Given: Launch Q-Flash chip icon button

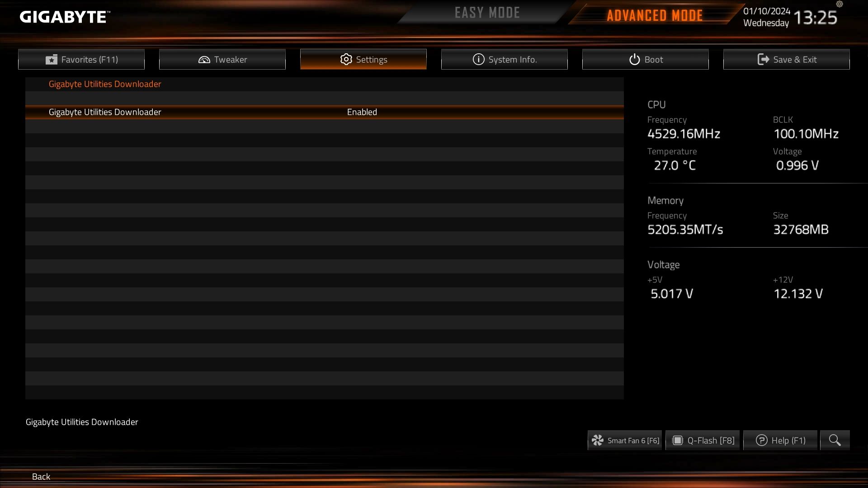Looking at the screenshot, I should pyautogui.click(x=677, y=440).
